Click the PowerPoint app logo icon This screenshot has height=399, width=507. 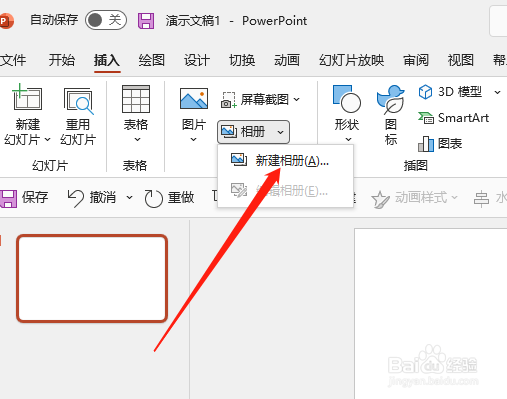point(6,21)
